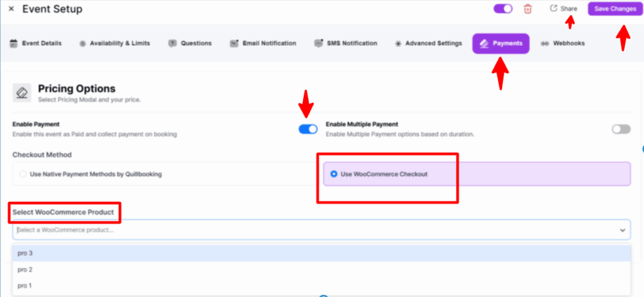Click the Share external link icon
The height and width of the screenshot is (297, 644).
point(553,9)
